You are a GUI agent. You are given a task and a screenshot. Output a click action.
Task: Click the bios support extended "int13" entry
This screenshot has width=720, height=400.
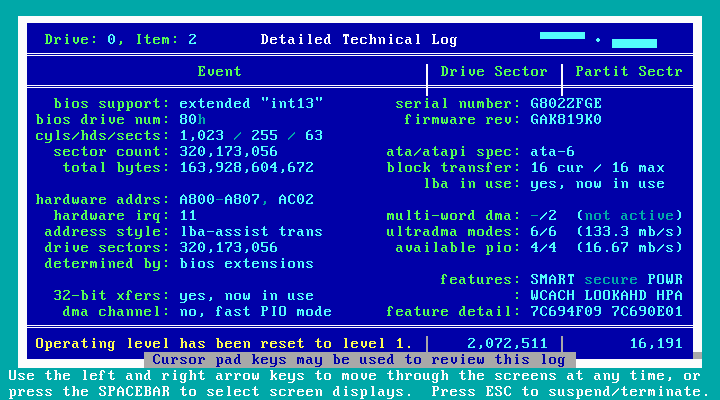[251, 104]
